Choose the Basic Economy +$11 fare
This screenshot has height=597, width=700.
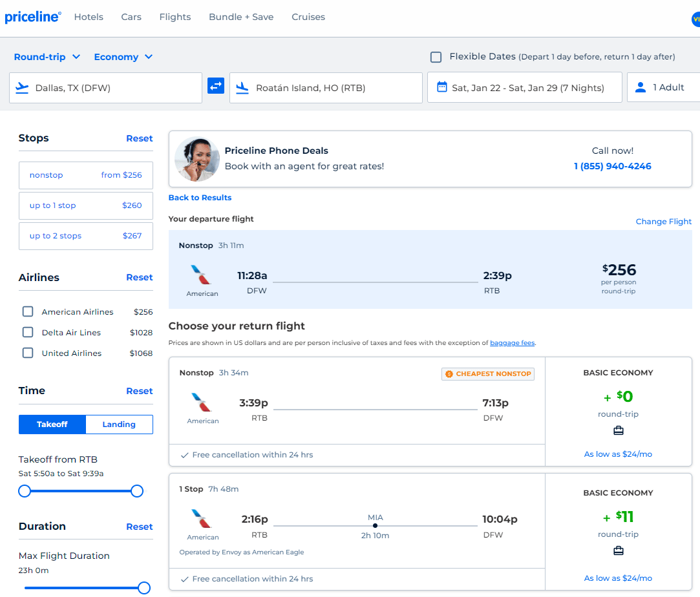pos(619,532)
